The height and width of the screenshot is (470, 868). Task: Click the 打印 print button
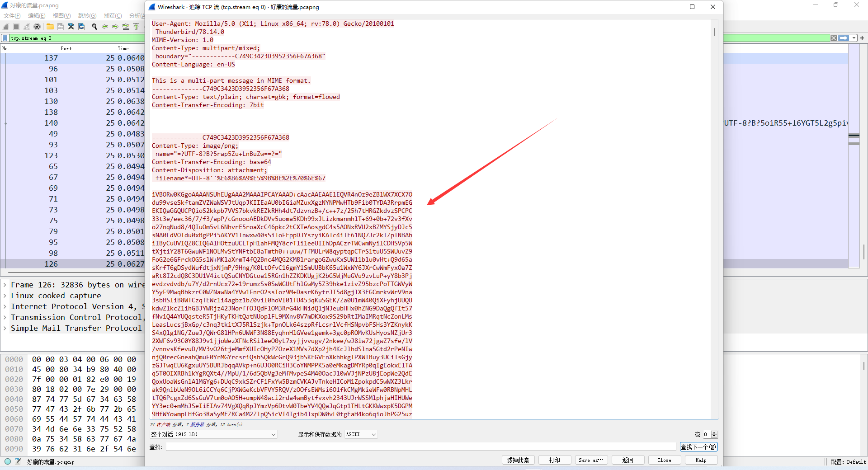click(x=555, y=460)
